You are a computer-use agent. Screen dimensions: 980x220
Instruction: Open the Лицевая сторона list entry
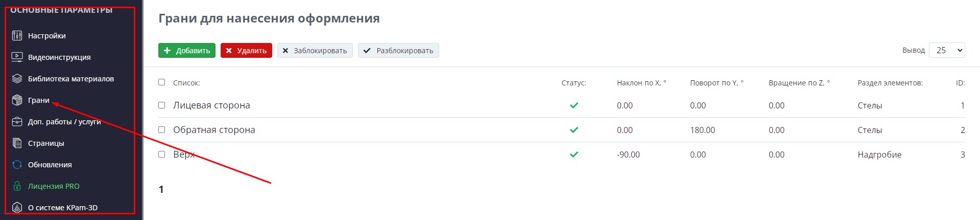pos(211,105)
